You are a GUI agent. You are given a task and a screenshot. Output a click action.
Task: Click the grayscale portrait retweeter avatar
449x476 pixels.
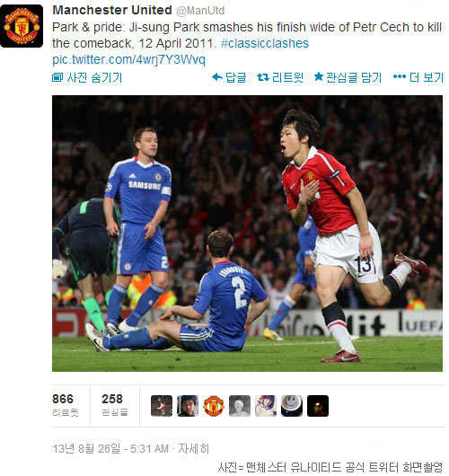click(240, 406)
